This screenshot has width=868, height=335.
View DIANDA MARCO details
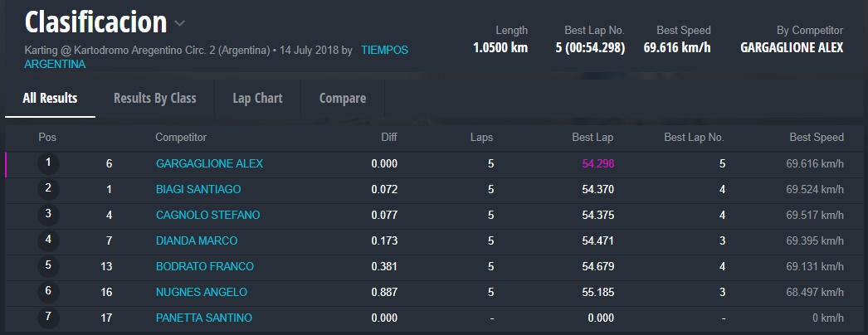(x=196, y=240)
